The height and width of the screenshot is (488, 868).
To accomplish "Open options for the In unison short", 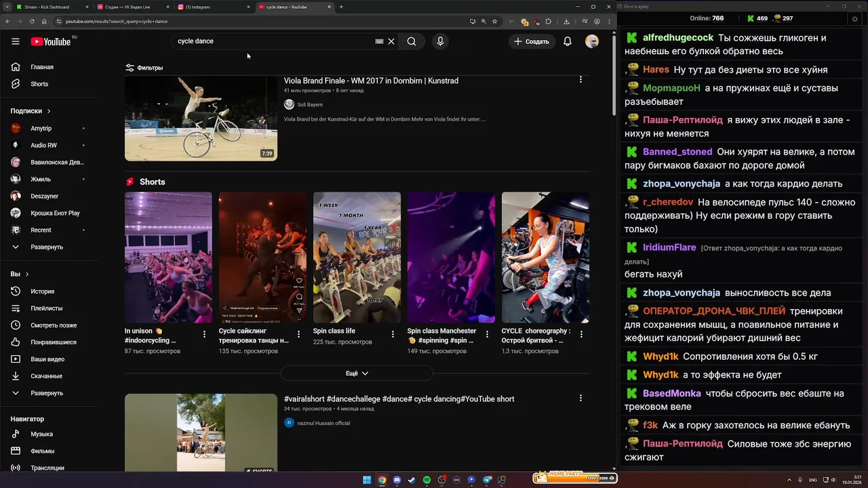I will coord(204,334).
